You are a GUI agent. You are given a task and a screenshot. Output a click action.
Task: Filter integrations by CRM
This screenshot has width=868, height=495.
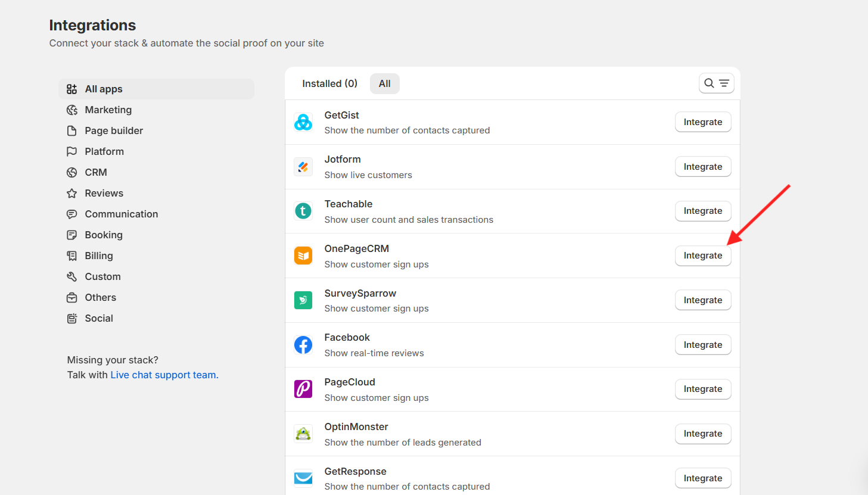157,173
